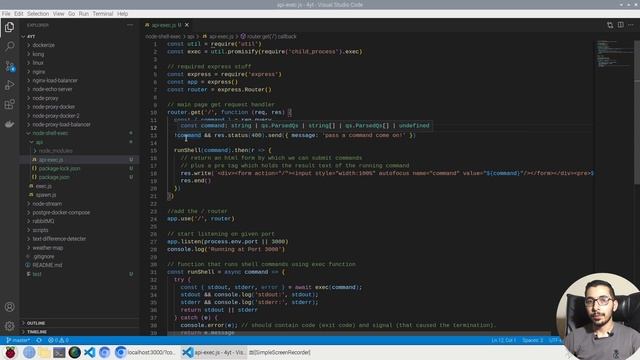This screenshot has width=640, height=360.
Task: Open the Go menu
Action: point(71,13)
